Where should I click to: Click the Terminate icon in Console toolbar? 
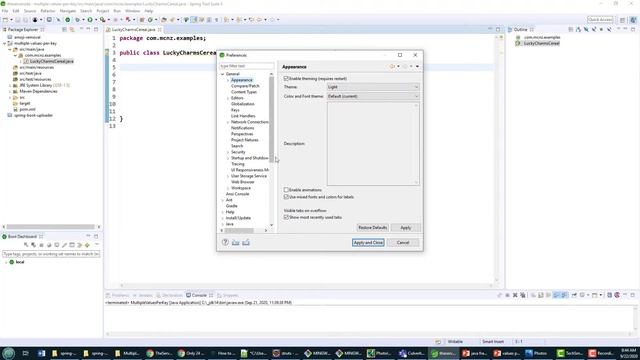(507, 295)
